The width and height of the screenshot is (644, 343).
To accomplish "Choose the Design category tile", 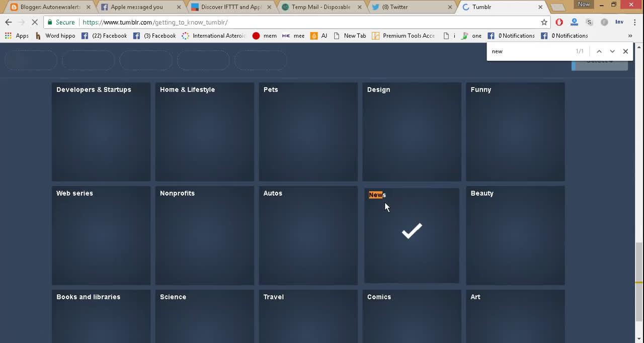I will pos(412,132).
